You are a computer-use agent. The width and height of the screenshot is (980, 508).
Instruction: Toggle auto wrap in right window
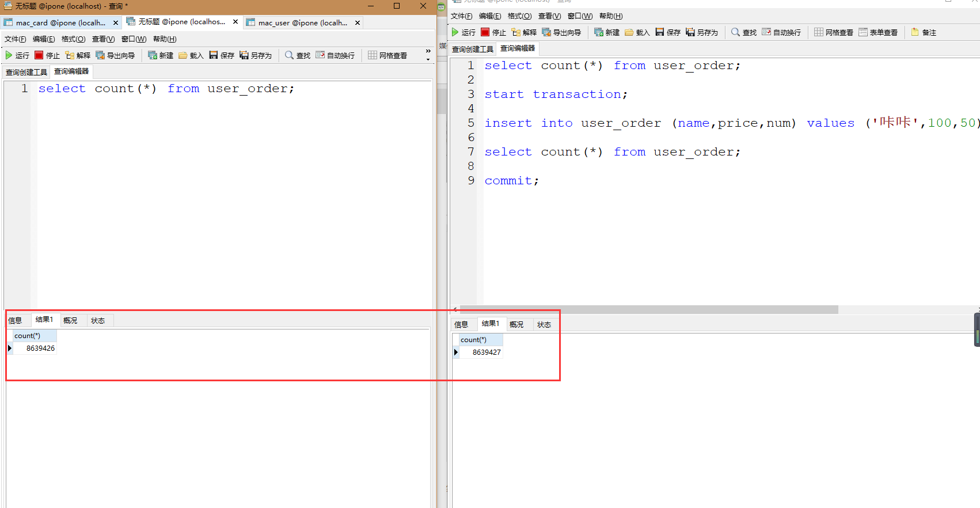pos(781,32)
